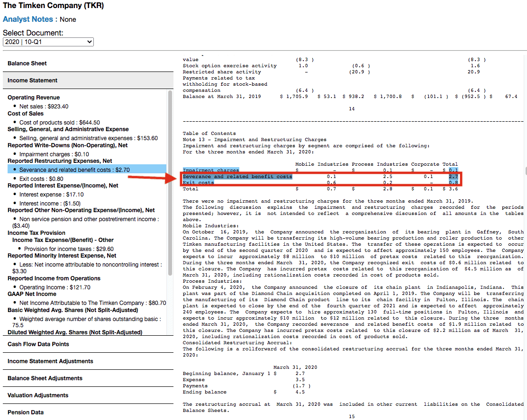Screen dimensions: 527x420
Task: Click the Analyst Notes link
Action: click(x=28, y=19)
